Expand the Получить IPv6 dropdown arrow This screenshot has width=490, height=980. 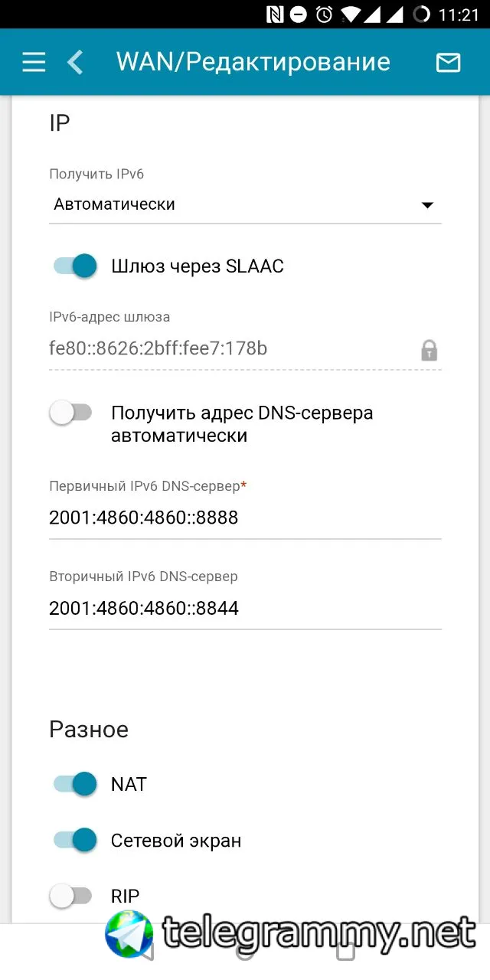coord(427,205)
